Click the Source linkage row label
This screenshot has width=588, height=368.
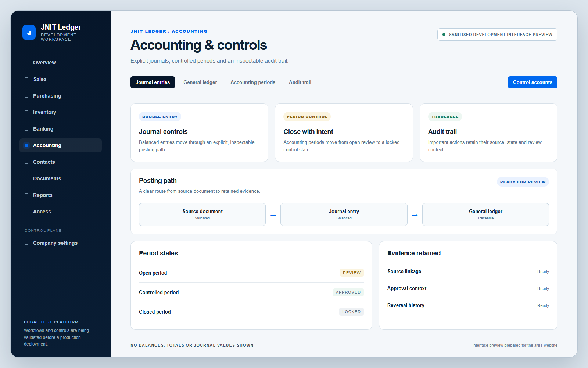(404, 271)
